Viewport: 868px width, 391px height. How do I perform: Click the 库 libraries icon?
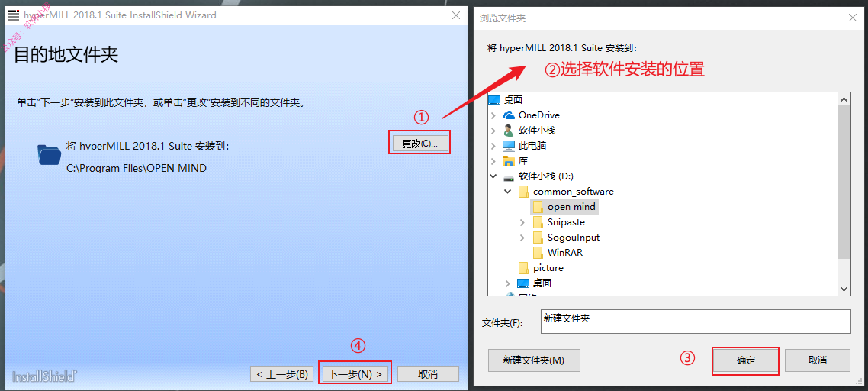[x=508, y=161]
